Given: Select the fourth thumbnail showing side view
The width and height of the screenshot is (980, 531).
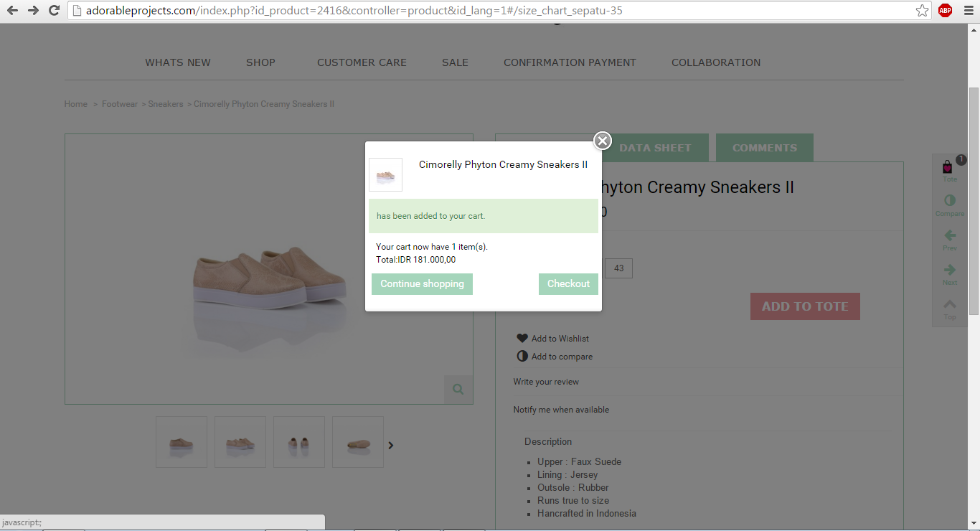Looking at the screenshot, I should 358,442.
